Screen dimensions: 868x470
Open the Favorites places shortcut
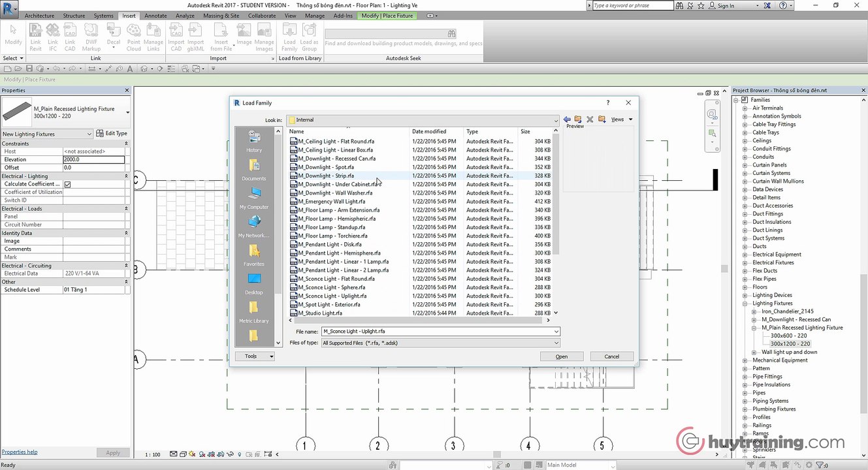tap(254, 255)
